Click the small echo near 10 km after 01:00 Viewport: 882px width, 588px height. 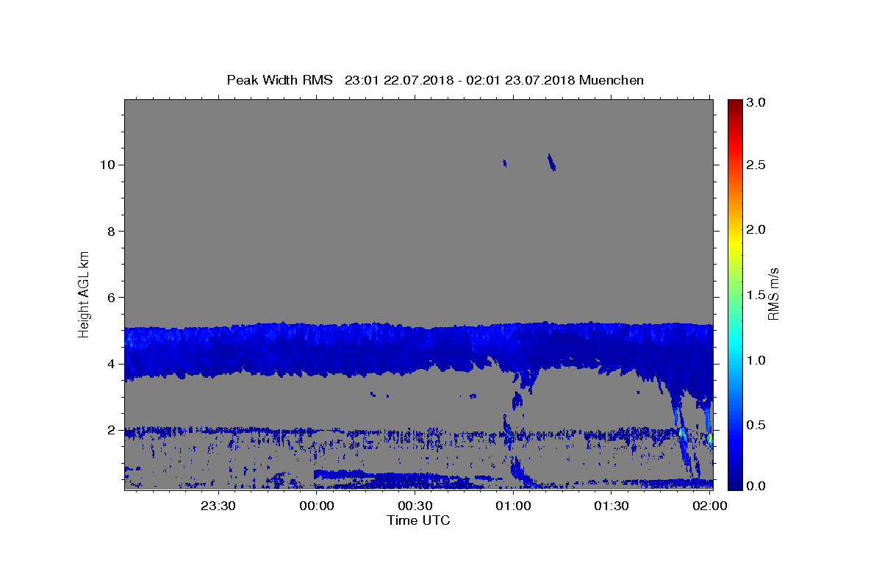point(551,162)
